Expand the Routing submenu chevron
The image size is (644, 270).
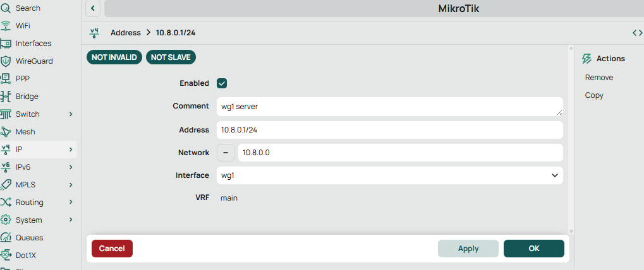tap(71, 202)
